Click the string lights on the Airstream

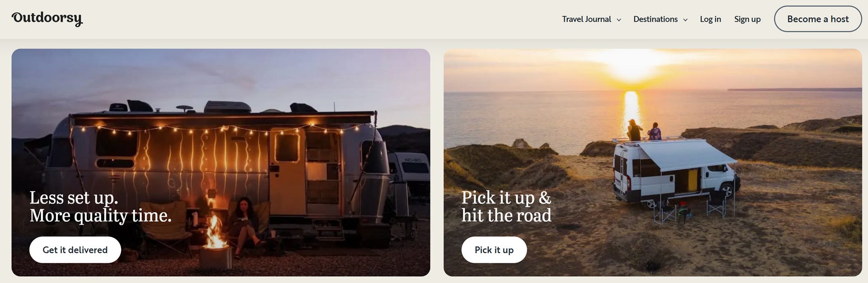click(217, 130)
